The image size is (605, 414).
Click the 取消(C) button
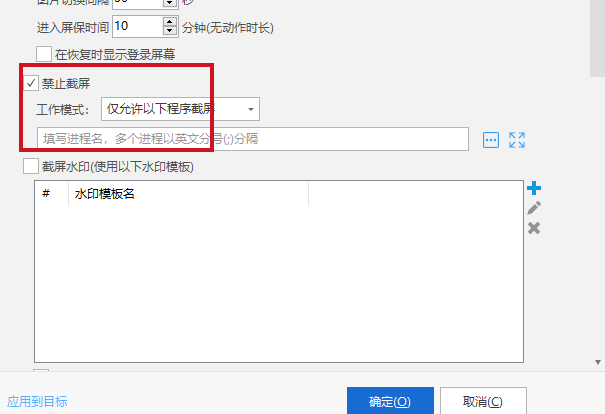pyautogui.click(x=483, y=402)
